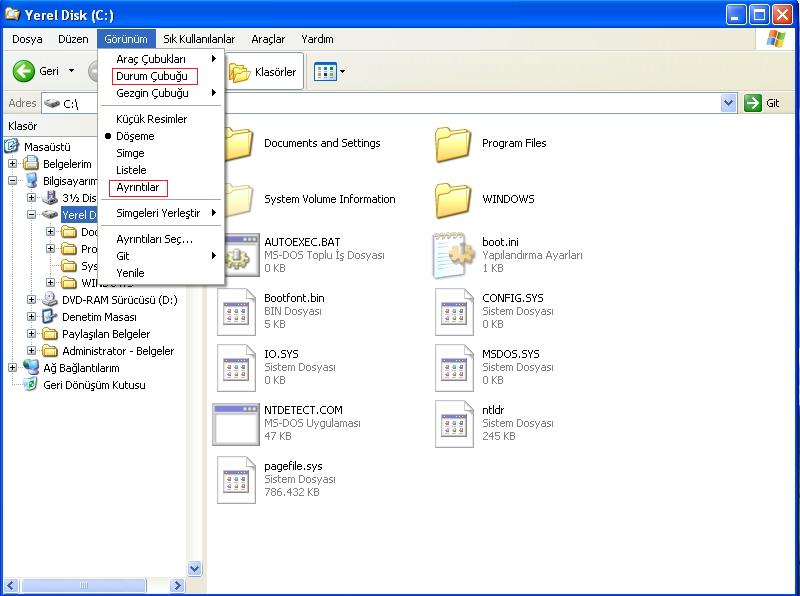Open the Git submenu in Görünüm menu

(161, 256)
